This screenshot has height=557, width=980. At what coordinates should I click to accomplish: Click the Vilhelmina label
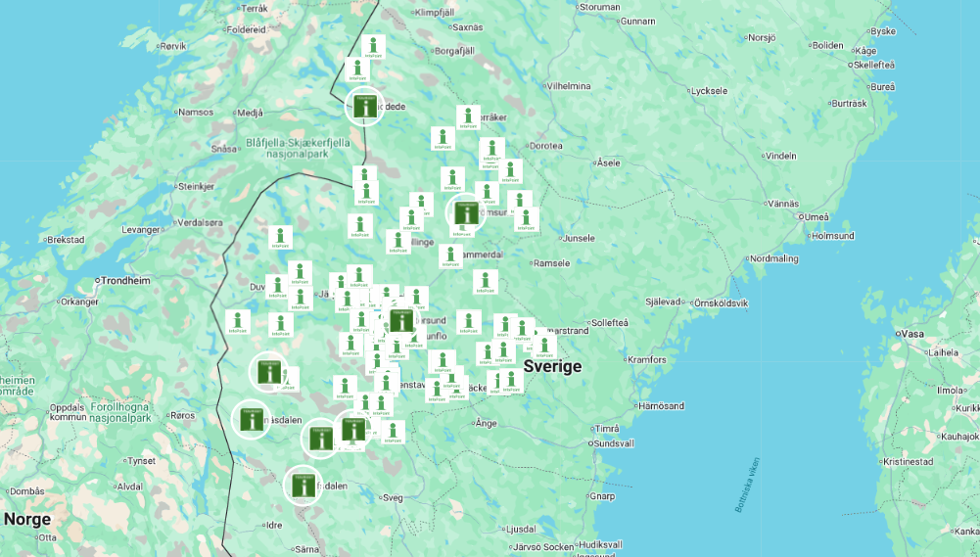click(x=569, y=86)
